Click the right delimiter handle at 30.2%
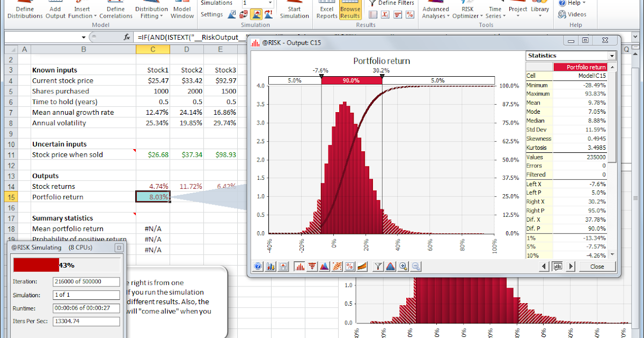Screen dimensions: 644x338 (x=382, y=76)
